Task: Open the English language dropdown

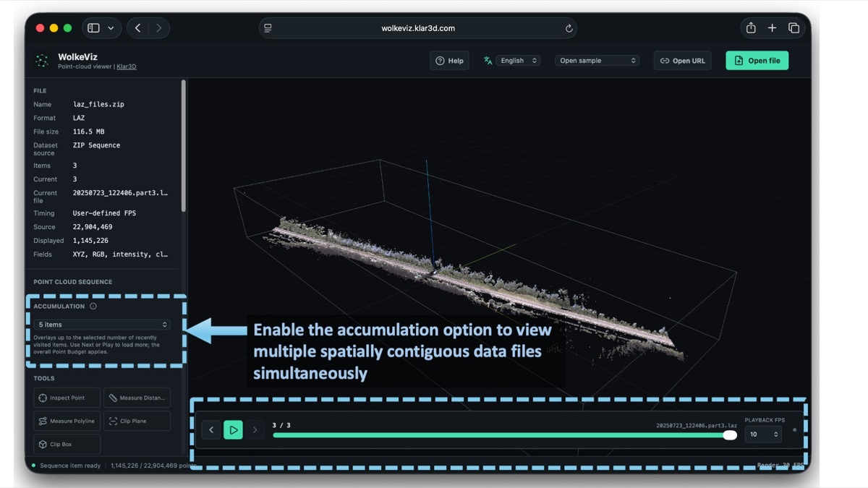Action: 519,61
